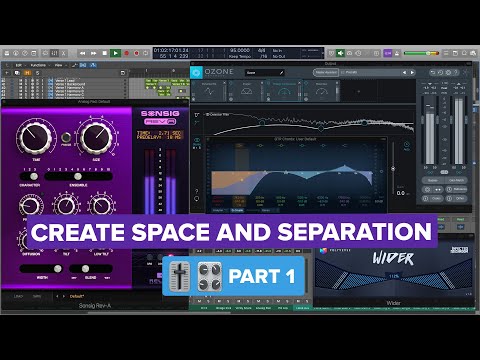Rewind the project playhead

coord(82,53)
